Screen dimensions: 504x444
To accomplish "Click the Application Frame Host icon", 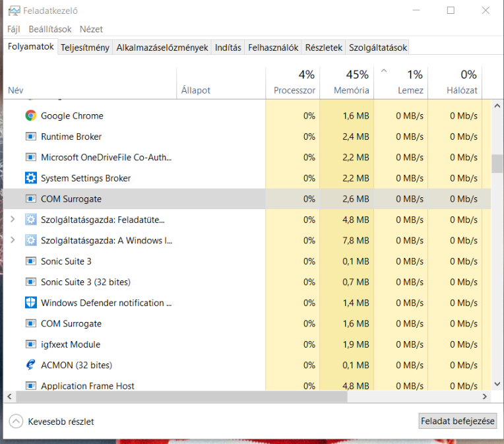I will pyautogui.click(x=31, y=385).
